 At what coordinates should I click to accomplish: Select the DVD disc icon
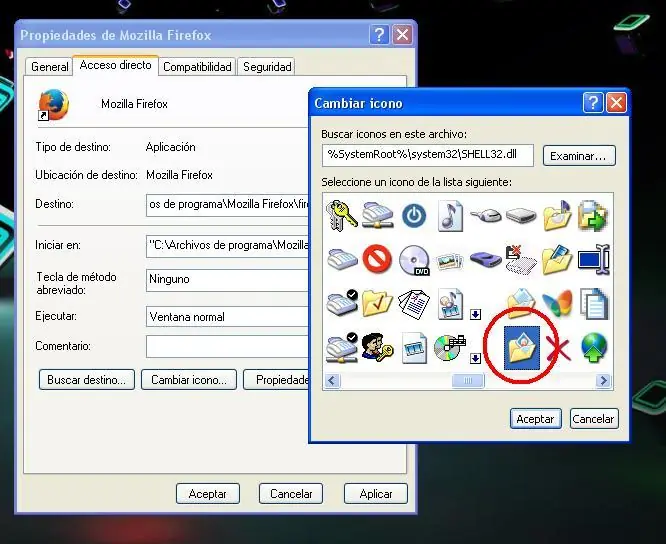tap(414, 260)
